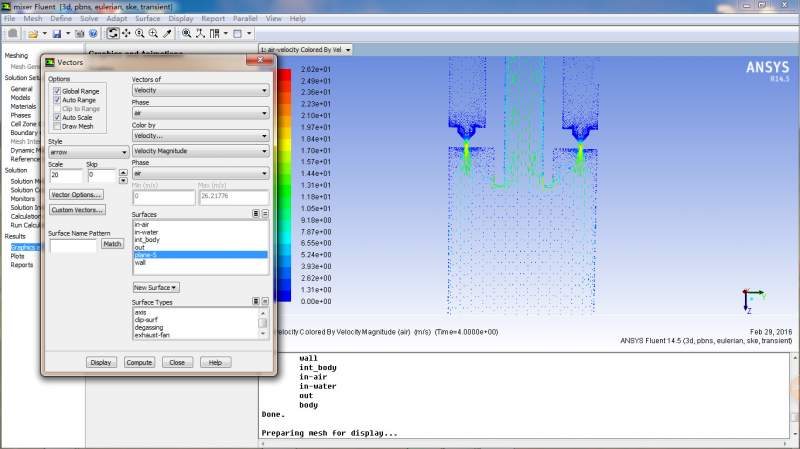The height and width of the screenshot is (449, 800).
Task: Open the Mesh menu
Action: (x=33, y=18)
